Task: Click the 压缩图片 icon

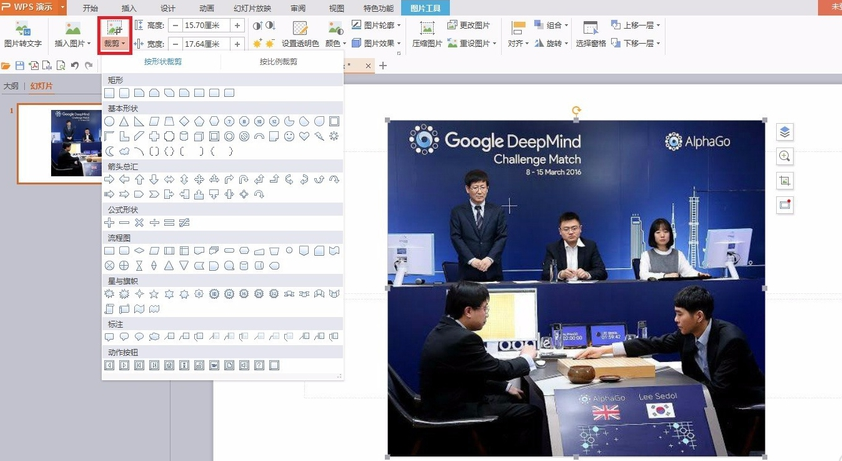Action: 427,35
